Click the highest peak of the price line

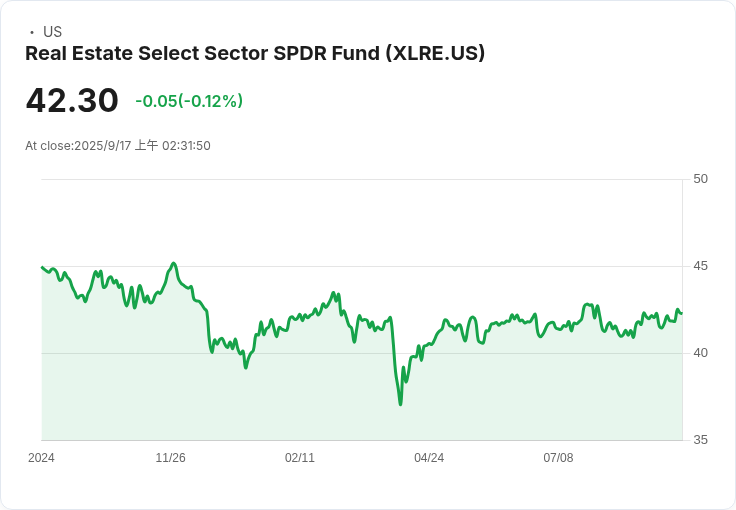tap(174, 264)
